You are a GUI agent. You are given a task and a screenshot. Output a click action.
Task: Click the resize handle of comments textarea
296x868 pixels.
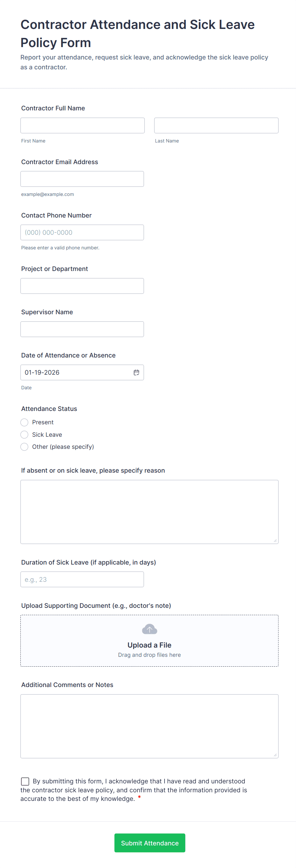(x=275, y=755)
